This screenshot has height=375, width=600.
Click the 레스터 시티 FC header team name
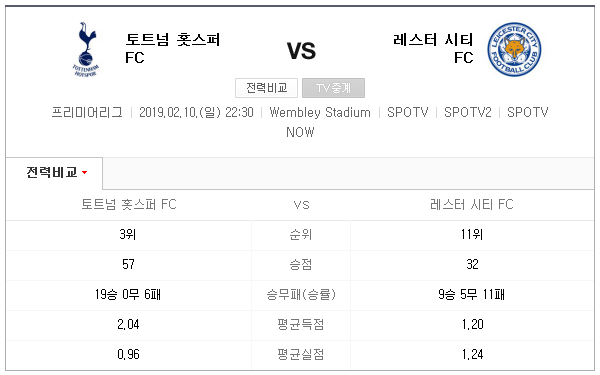(x=433, y=49)
